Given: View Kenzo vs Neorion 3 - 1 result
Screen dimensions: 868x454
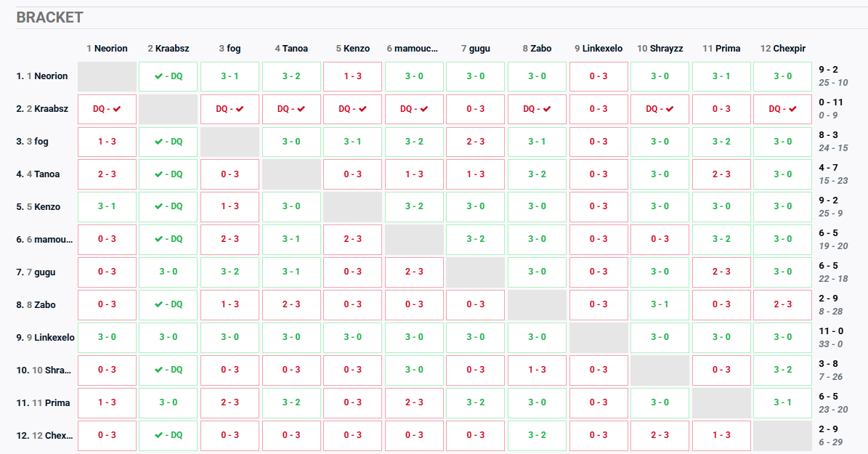Looking at the screenshot, I should (x=107, y=206).
